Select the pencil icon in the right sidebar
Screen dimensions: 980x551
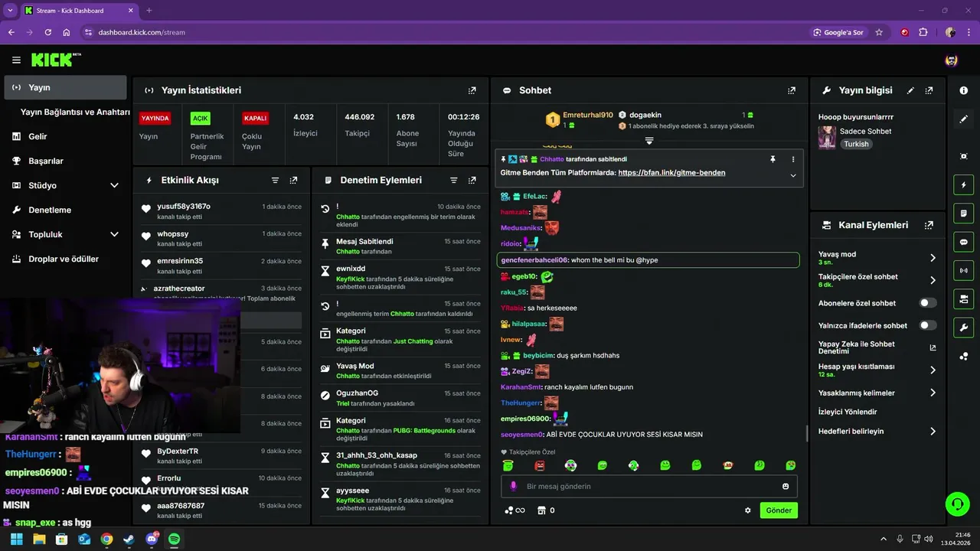pos(964,119)
